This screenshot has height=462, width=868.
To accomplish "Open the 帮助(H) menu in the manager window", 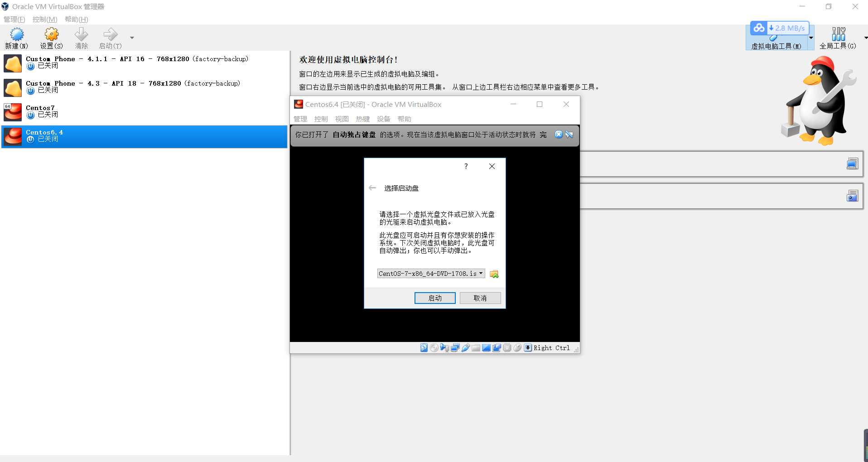I will [x=77, y=19].
